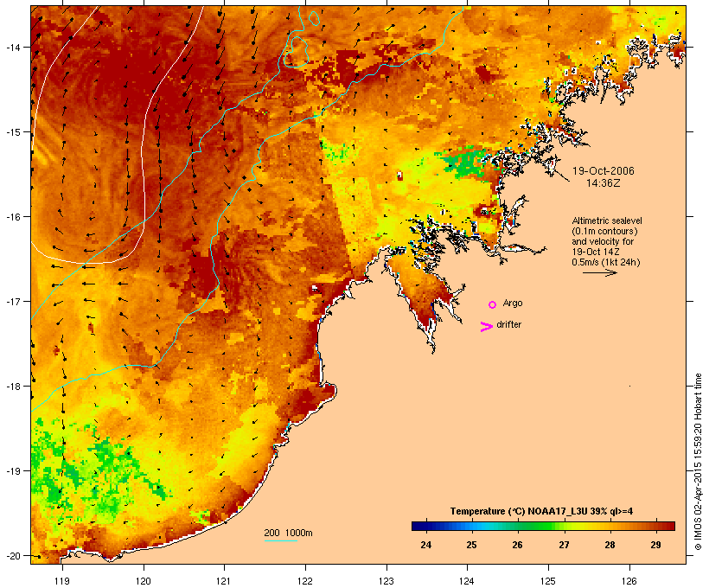This screenshot has height=588, width=709.
Task: Click the latitude label -18
Action: [x=12, y=387]
